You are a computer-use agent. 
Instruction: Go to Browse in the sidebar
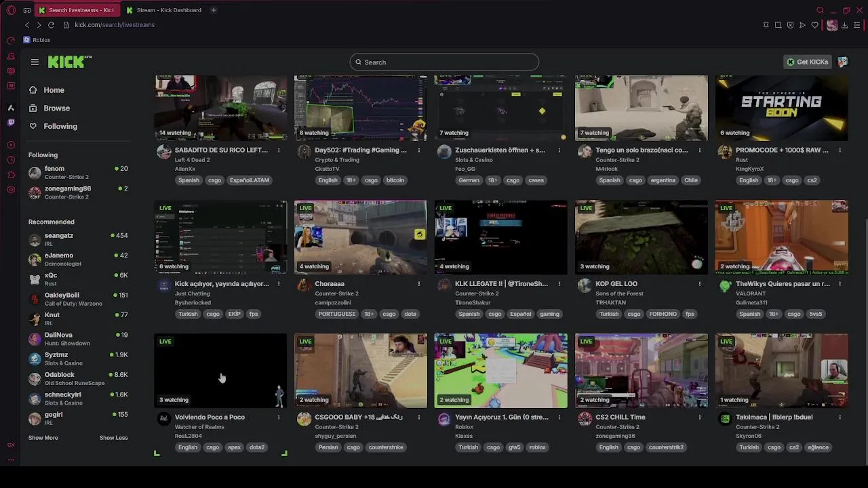pos(56,108)
